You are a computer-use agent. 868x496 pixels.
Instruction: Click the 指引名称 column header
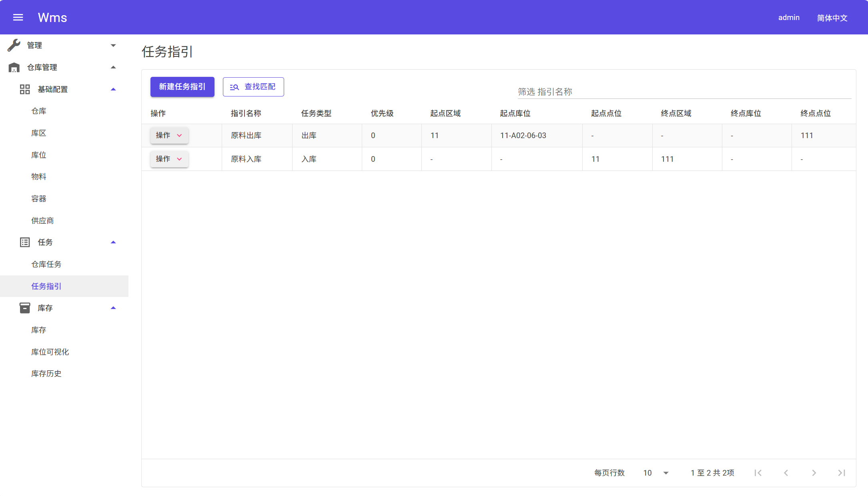coord(246,113)
